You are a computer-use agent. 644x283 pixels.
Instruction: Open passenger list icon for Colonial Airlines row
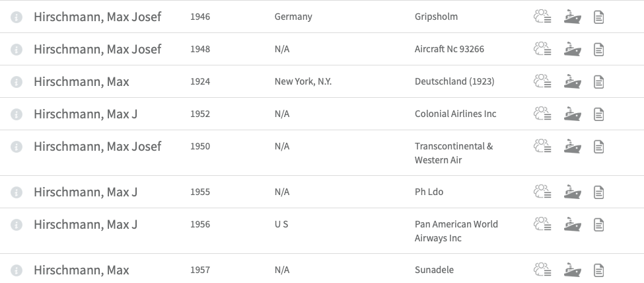point(542,114)
